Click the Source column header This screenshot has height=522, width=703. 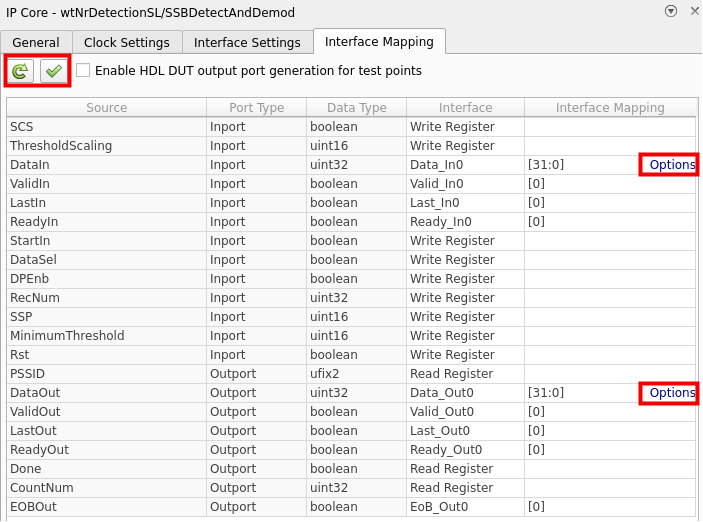click(106, 108)
